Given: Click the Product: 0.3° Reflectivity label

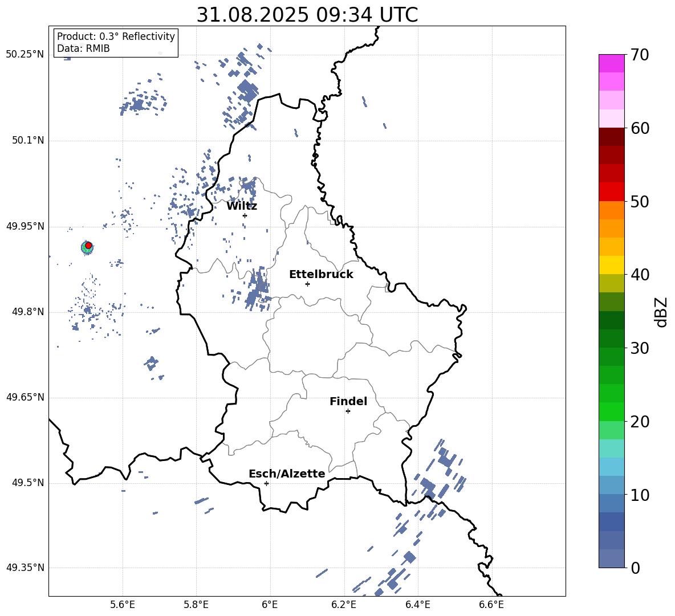Looking at the screenshot, I should click(x=116, y=36).
